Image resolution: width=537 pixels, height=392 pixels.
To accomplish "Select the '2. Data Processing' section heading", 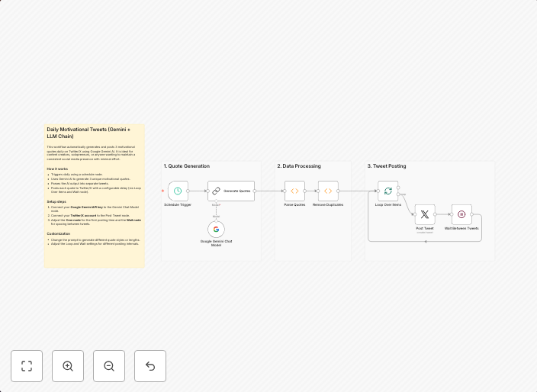I will (x=299, y=165).
